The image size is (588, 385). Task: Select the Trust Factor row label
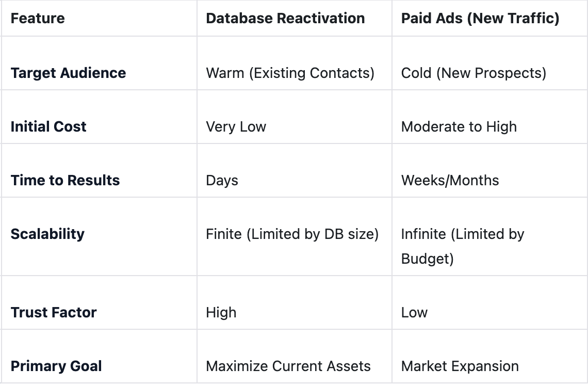54,312
